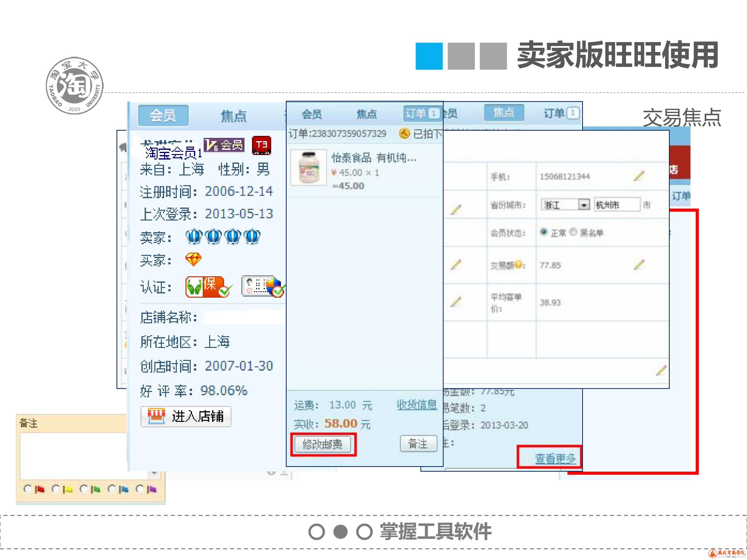Viewport: 747px width, 560px height.
Task: Click order number 238307359057329
Action: [x=349, y=134]
